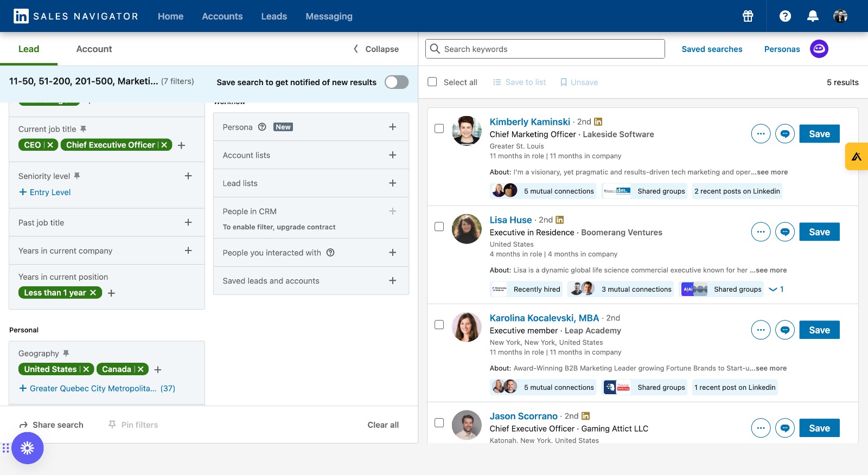The height and width of the screenshot is (475, 868).
Task: Open the Leads menu
Action: coord(274,16)
